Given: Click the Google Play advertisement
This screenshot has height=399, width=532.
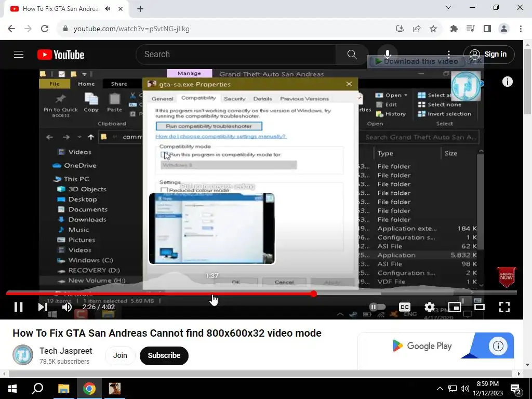Looking at the screenshot, I should 435,346.
